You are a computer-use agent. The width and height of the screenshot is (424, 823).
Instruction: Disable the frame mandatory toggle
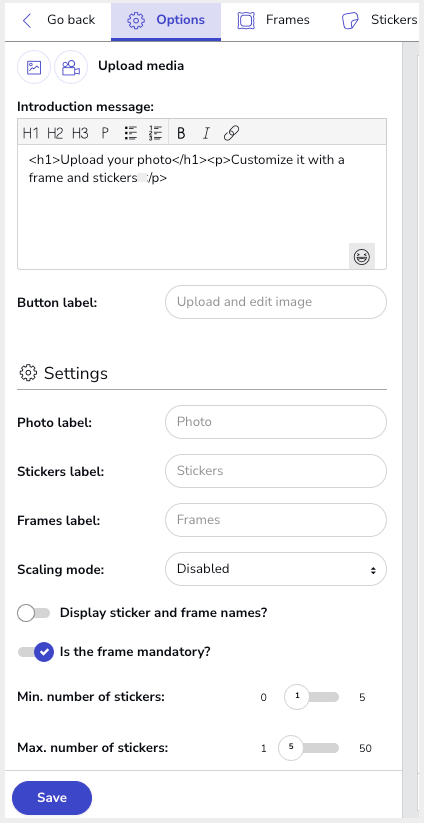[36, 652]
